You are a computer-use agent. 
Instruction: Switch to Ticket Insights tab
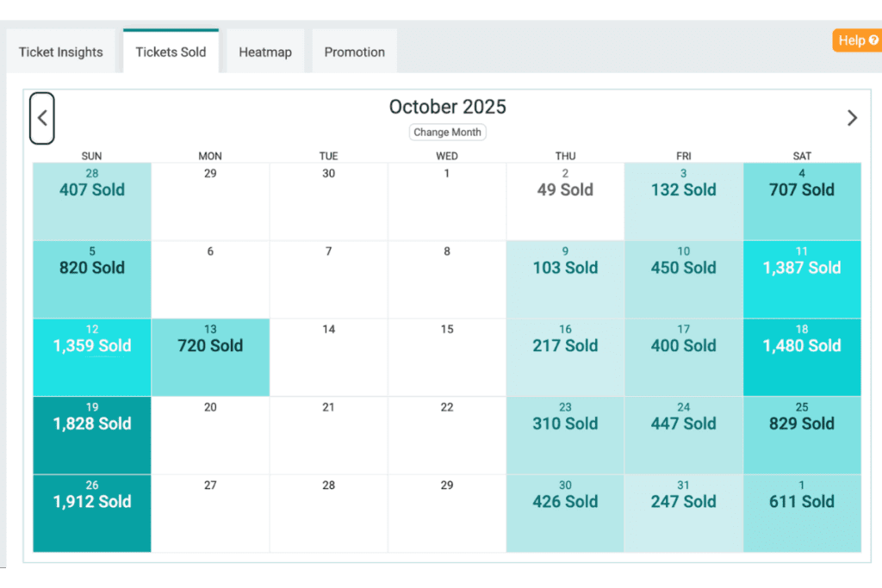pyautogui.click(x=61, y=52)
